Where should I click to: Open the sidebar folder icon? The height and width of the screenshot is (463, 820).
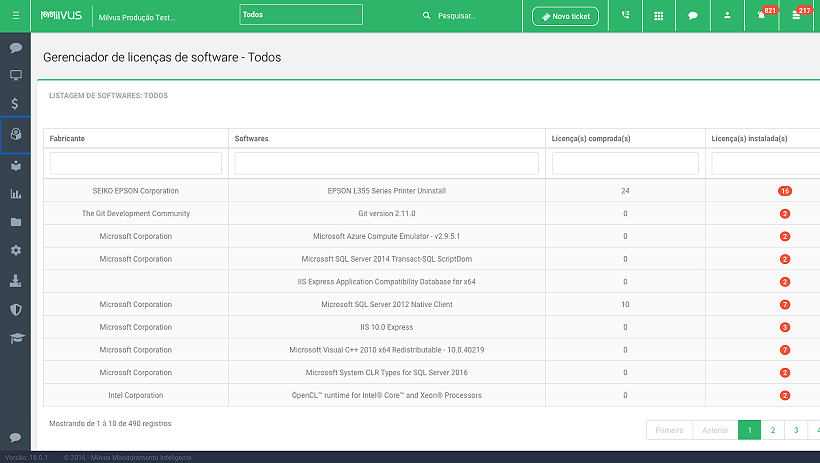pos(16,222)
